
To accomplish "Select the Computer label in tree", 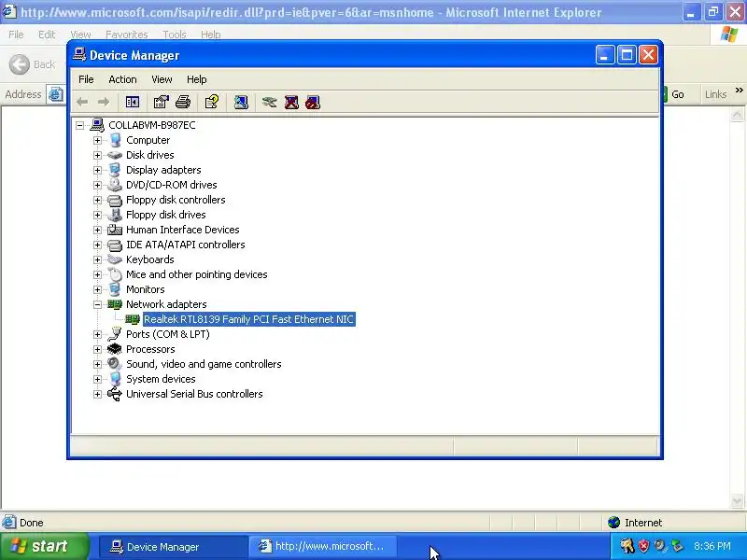I will click(x=148, y=141).
